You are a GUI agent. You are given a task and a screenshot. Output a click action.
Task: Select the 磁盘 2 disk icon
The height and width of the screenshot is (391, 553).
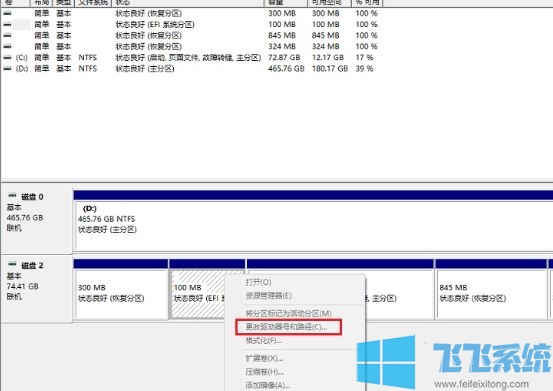click(12, 264)
